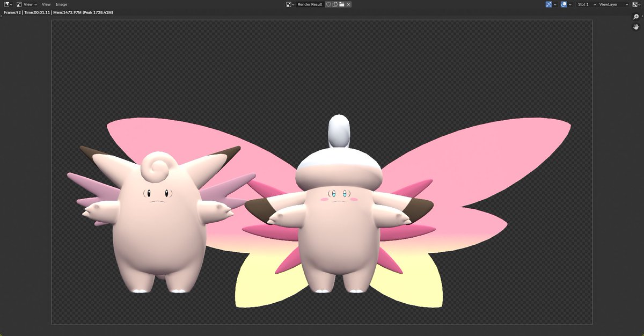Click the Mem:1472.97M peak text

pos(83,12)
